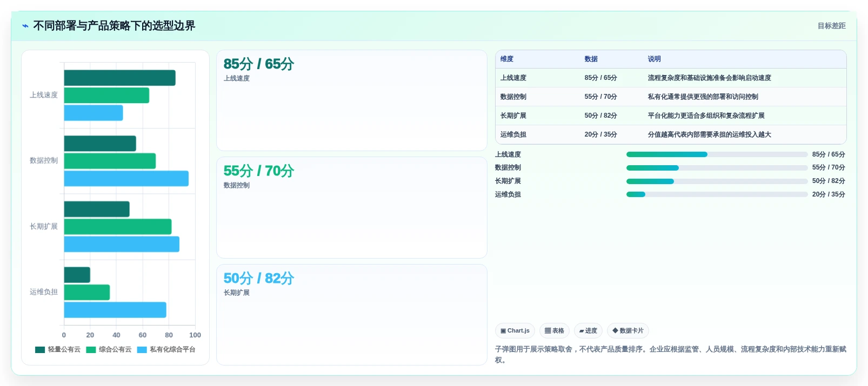Click the 表格 tag chip
Viewport: 868px width, 386px height.
[555, 330]
